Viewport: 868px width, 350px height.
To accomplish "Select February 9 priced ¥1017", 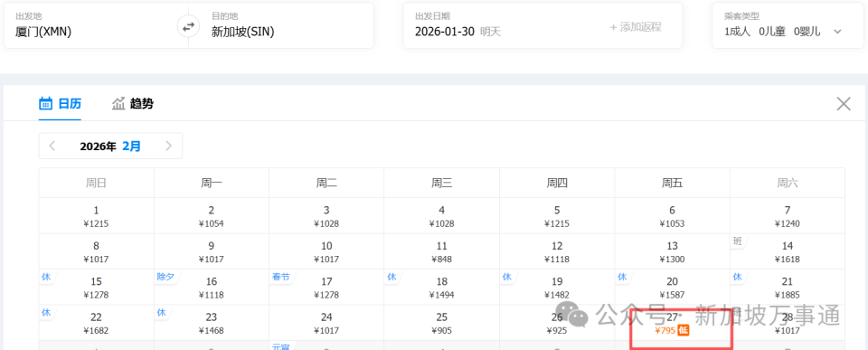I will pos(212,251).
